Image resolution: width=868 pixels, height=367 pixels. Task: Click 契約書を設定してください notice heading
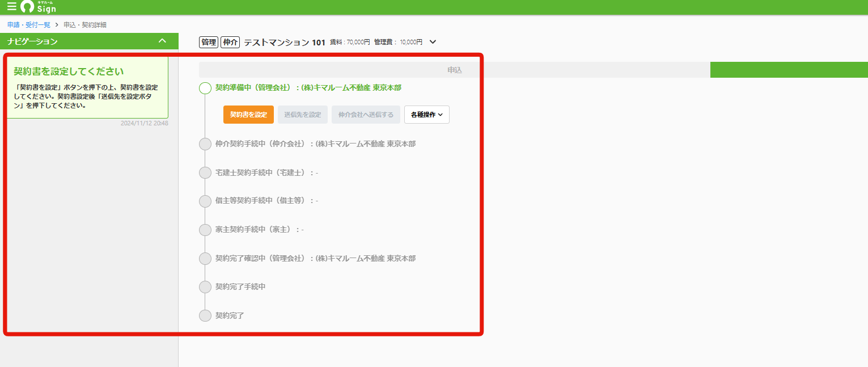[x=69, y=71]
